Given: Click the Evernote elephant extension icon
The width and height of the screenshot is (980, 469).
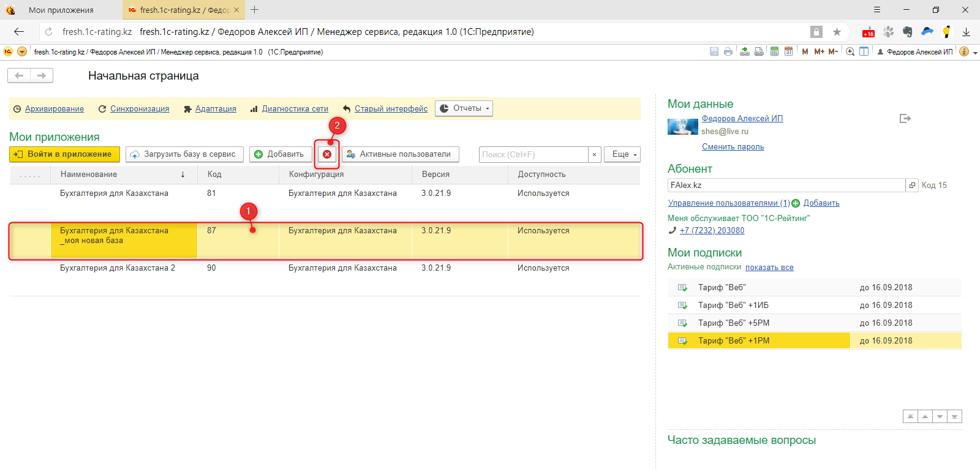Looking at the screenshot, I should (x=908, y=32).
